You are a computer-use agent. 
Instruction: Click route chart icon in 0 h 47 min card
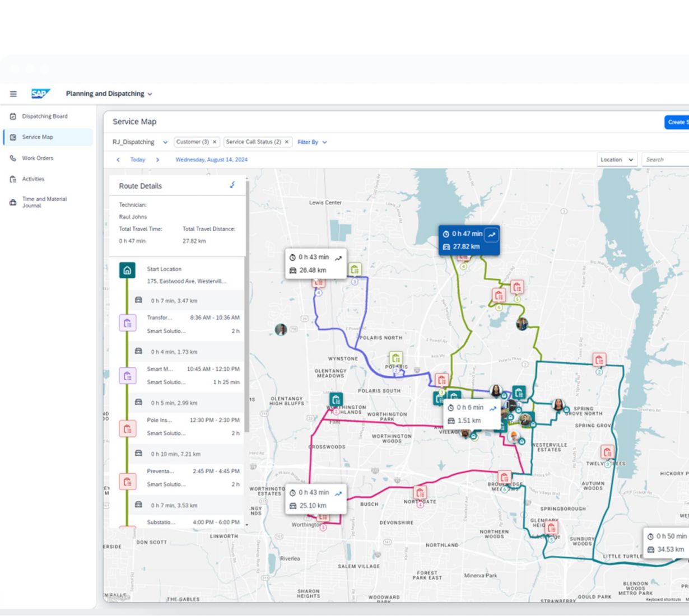(x=491, y=235)
